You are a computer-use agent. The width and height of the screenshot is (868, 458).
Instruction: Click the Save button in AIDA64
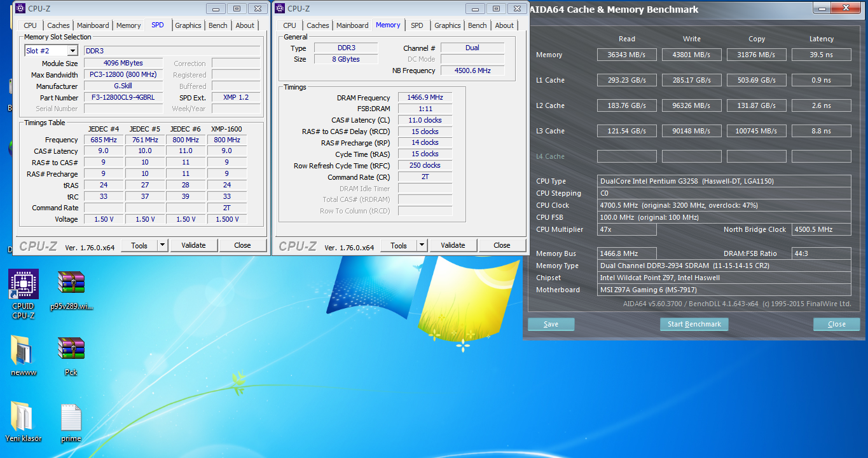[551, 324]
